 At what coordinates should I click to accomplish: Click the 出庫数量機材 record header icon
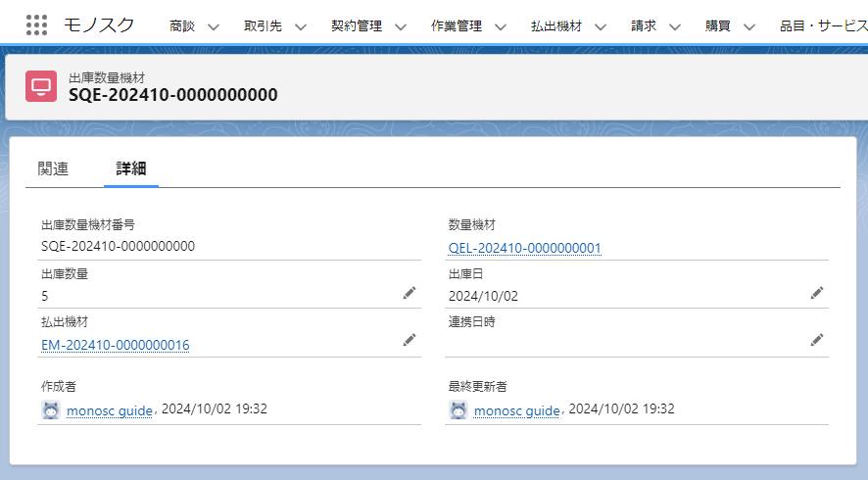[x=41, y=86]
